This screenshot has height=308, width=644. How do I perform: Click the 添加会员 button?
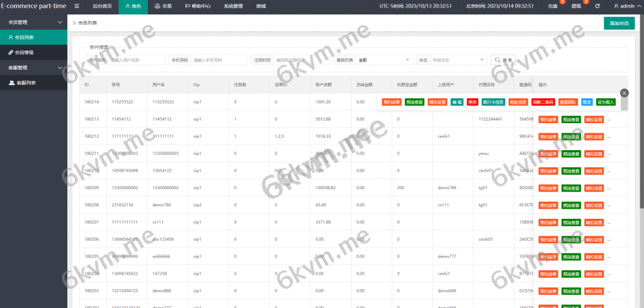[619, 23]
